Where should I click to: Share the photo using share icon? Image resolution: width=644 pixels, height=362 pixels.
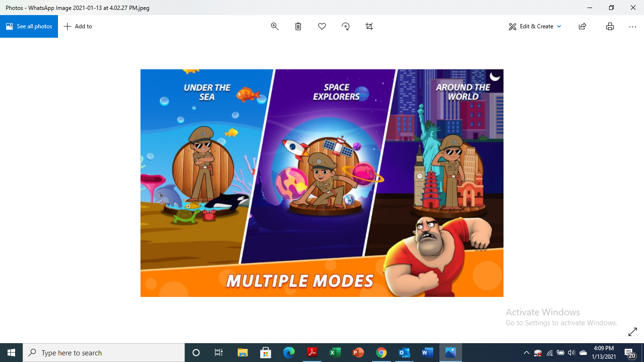point(582,26)
